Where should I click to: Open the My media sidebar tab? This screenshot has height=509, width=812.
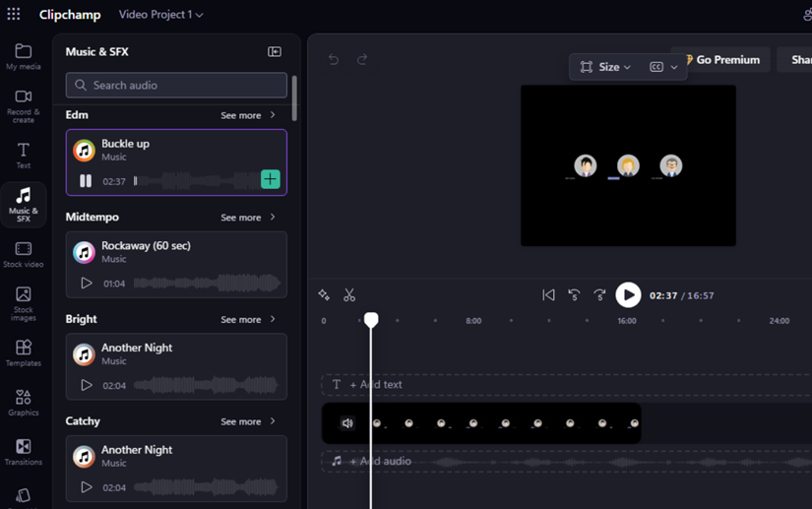(x=24, y=56)
